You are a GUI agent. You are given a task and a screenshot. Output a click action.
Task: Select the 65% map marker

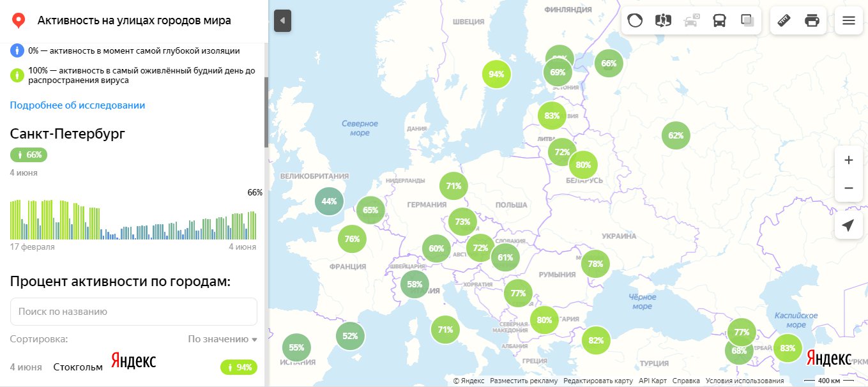370,210
